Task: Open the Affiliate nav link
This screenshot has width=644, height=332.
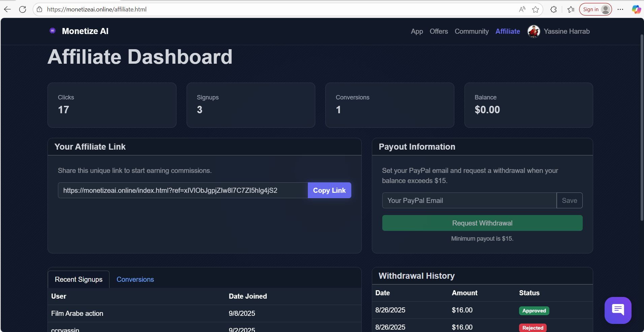Action: pos(508,31)
